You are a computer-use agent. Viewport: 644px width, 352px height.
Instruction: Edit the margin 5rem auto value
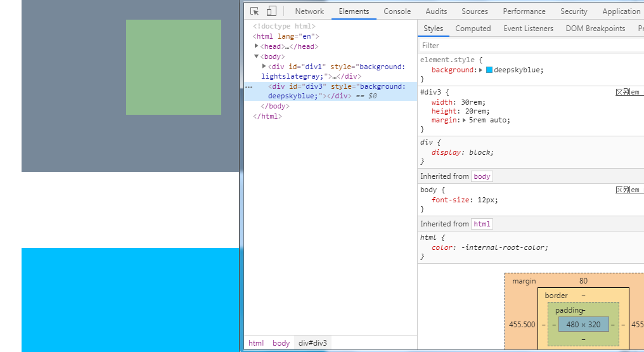(489, 121)
